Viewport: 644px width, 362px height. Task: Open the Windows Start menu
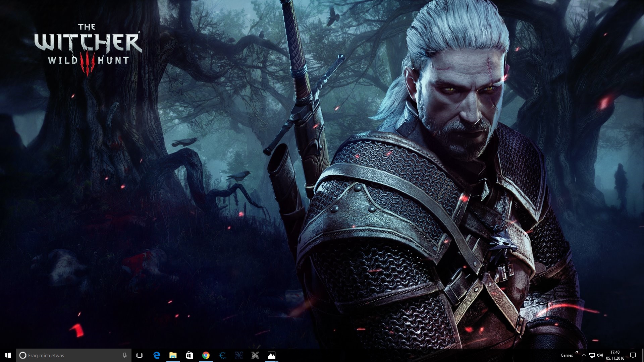point(8,355)
